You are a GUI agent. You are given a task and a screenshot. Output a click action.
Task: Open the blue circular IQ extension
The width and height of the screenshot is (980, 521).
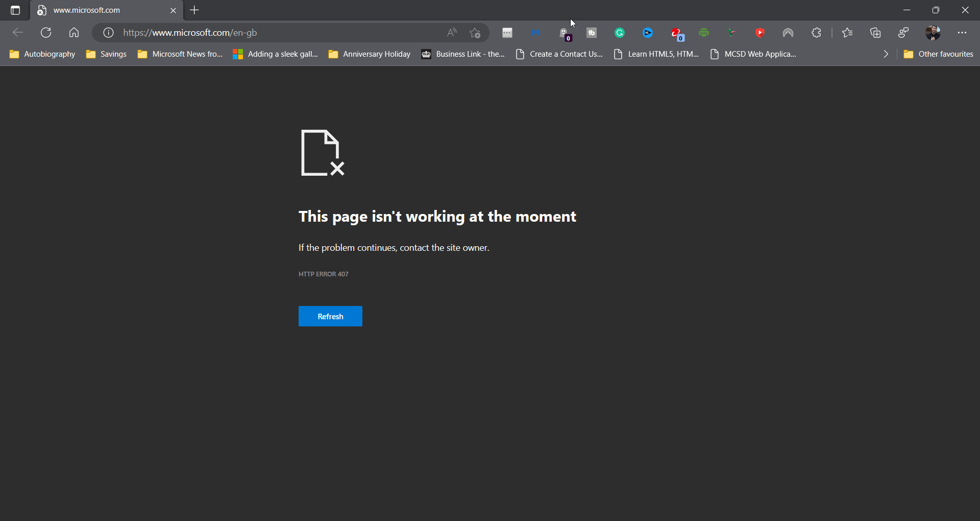[x=648, y=33]
